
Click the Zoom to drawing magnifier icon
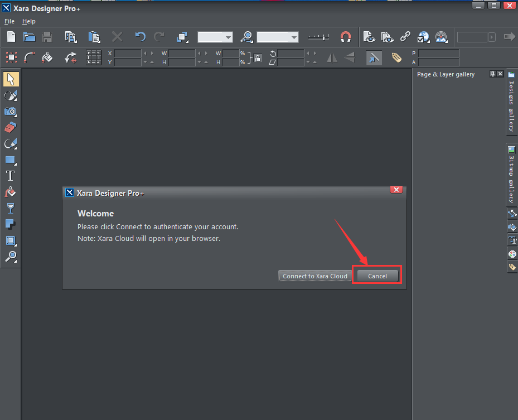coord(246,37)
